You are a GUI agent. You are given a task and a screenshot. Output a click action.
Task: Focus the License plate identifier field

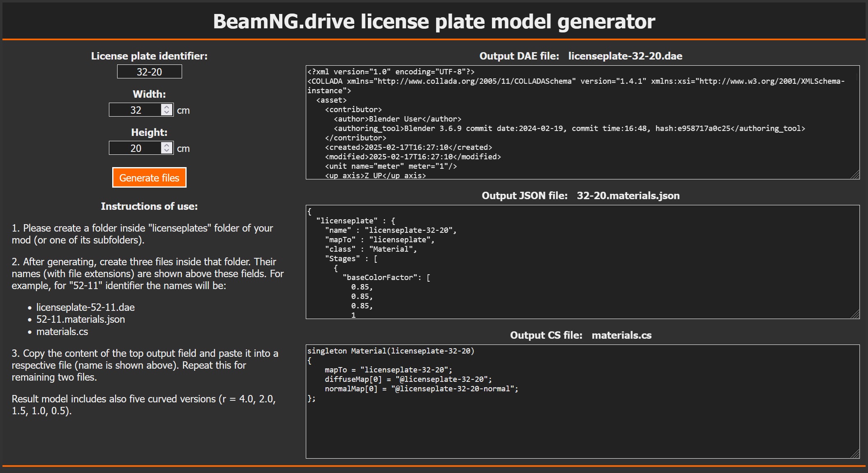pos(149,72)
